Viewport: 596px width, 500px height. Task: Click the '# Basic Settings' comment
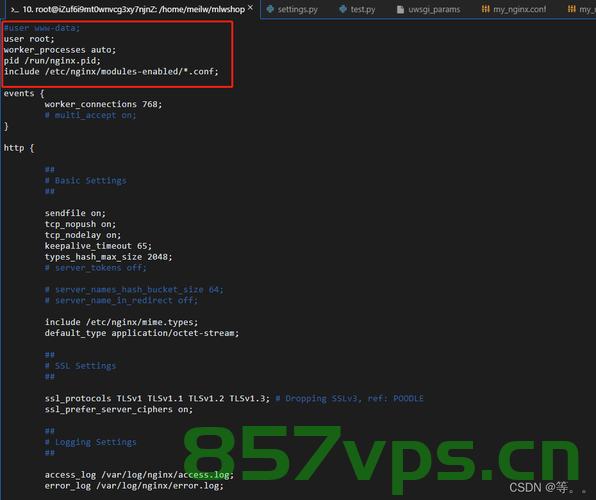pyautogui.click(x=85, y=181)
